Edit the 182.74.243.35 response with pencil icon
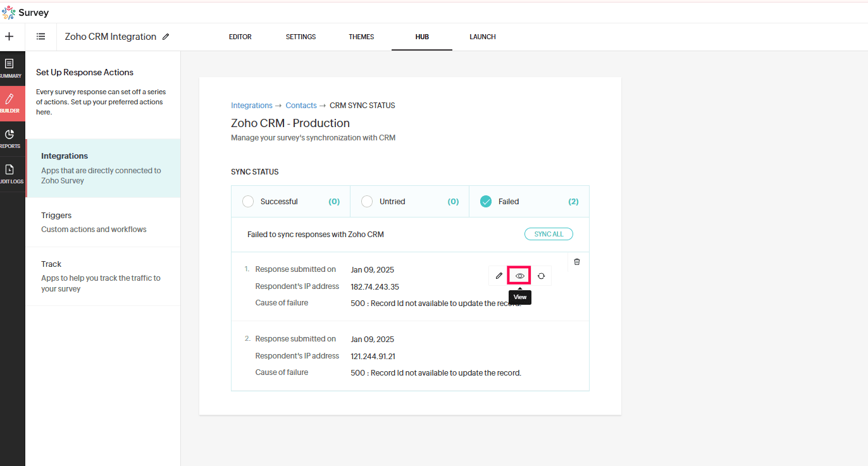 [499, 276]
